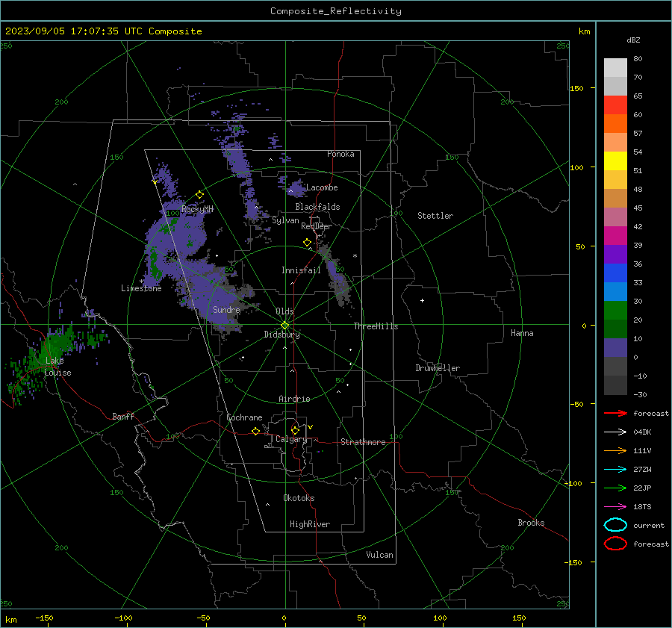Click the 80 dBZ light gray swatch
This screenshot has width=672, height=628.
click(x=615, y=68)
